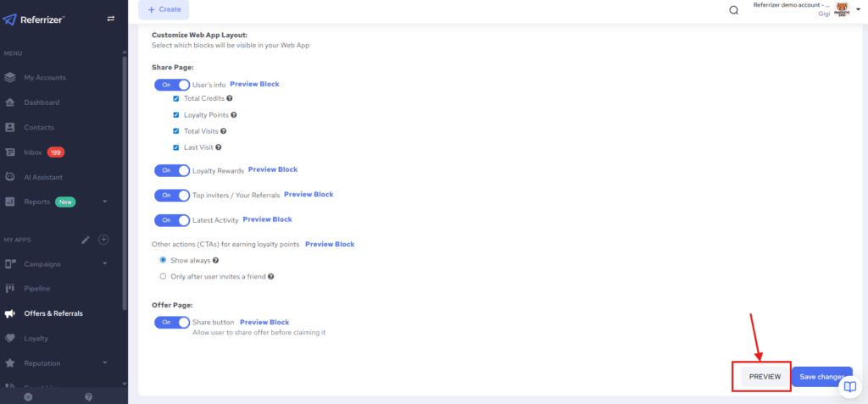Click Preview Block link for Loyalty Rewards

[273, 169]
